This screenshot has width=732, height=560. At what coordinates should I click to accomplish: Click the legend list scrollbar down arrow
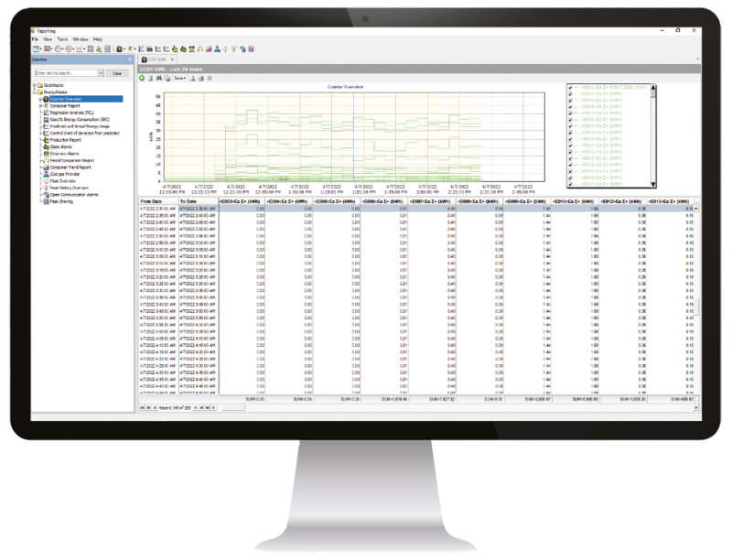coord(653,184)
